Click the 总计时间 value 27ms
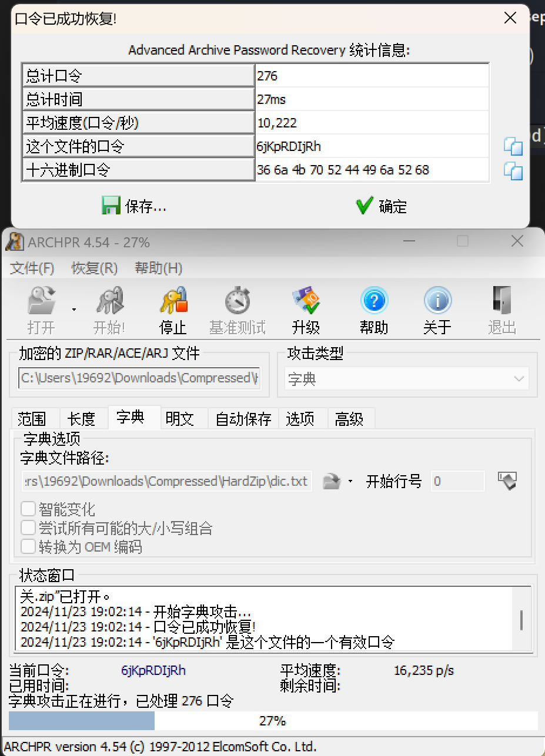545x756 pixels. point(271,99)
